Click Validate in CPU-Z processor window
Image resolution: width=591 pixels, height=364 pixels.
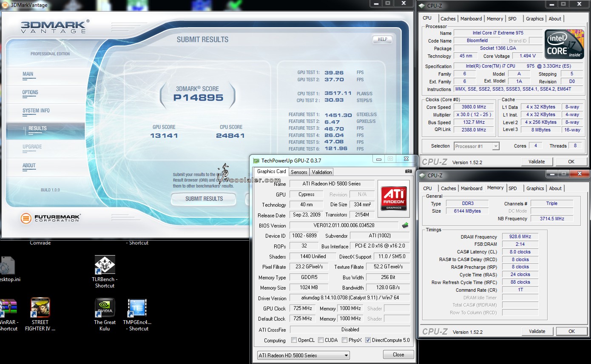click(x=537, y=162)
